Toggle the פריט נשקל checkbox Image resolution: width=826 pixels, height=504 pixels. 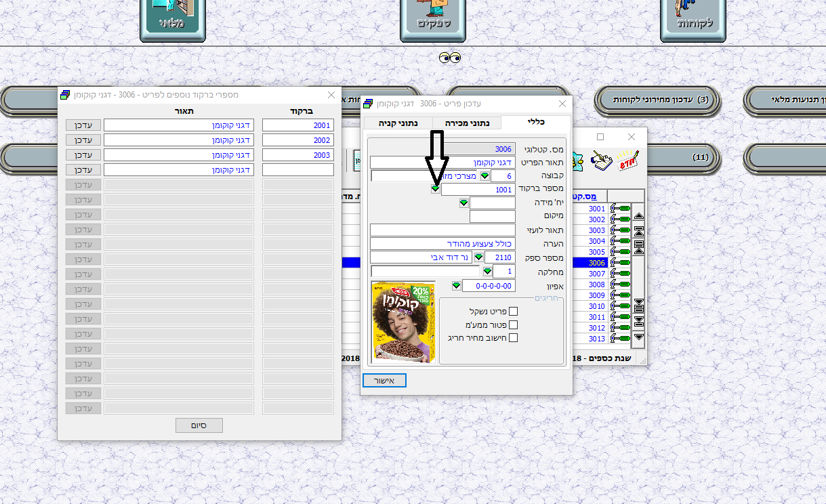513,312
